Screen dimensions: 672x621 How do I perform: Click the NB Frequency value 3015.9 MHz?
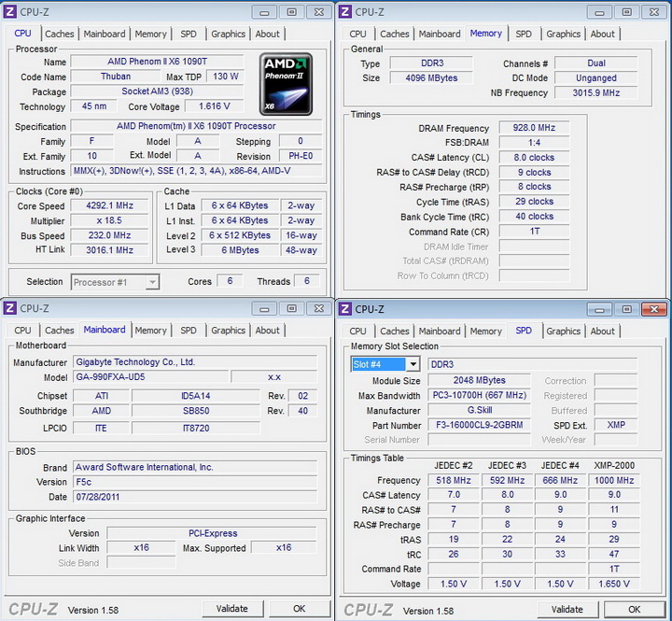pos(596,92)
